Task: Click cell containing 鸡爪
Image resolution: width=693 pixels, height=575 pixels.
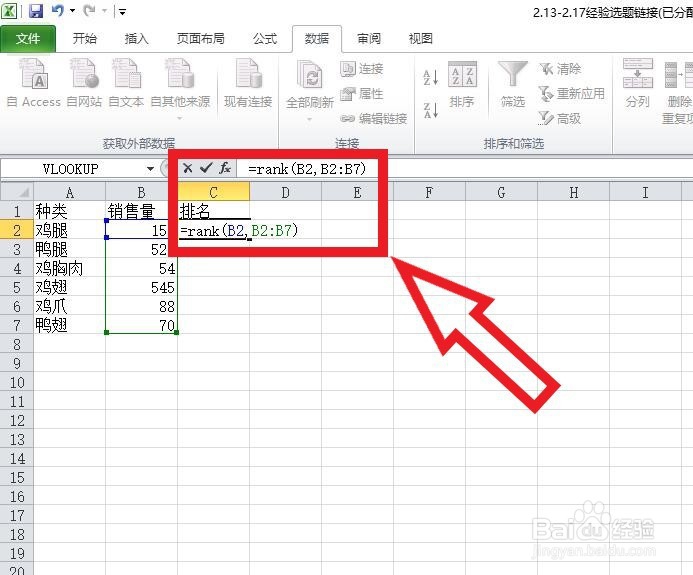Action: point(69,306)
